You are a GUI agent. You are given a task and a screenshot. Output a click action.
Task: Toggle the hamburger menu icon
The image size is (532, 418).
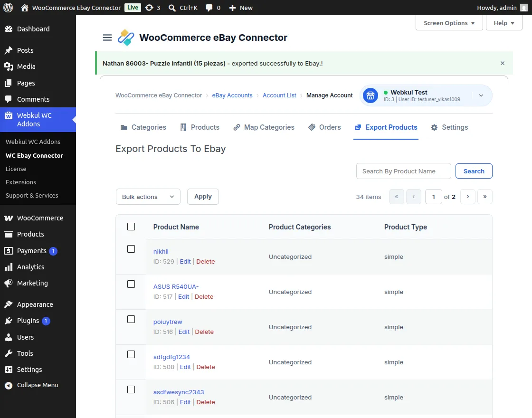(107, 38)
